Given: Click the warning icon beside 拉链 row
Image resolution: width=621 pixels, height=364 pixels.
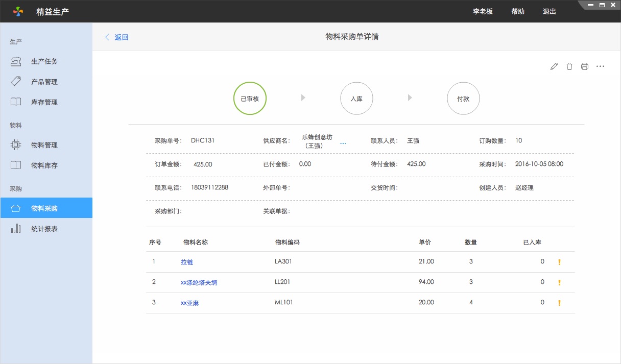Looking at the screenshot, I should (x=559, y=261).
